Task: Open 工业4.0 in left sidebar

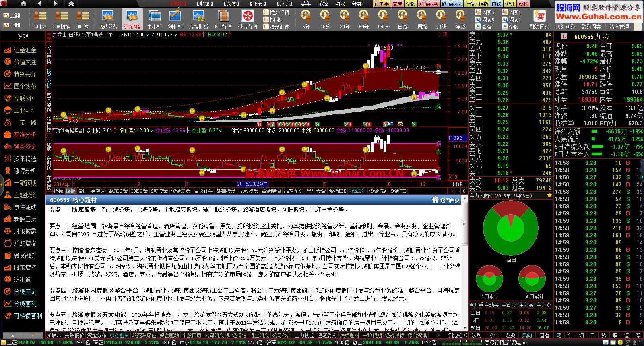Action: click(x=19, y=110)
